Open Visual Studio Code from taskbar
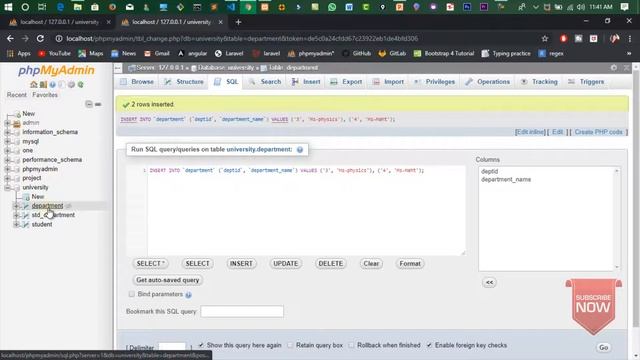Viewport: 640px width, 360px height. (x=231, y=7)
